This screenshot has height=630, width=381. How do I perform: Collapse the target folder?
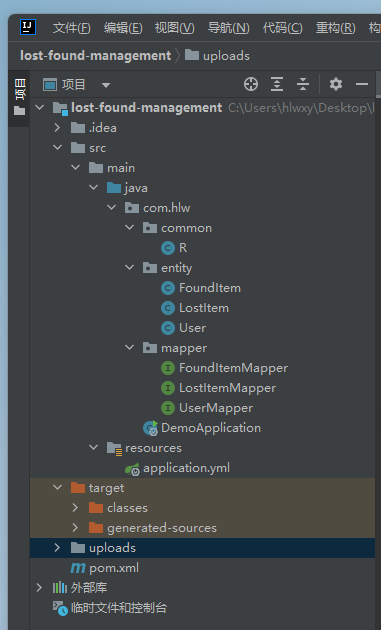(57, 487)
